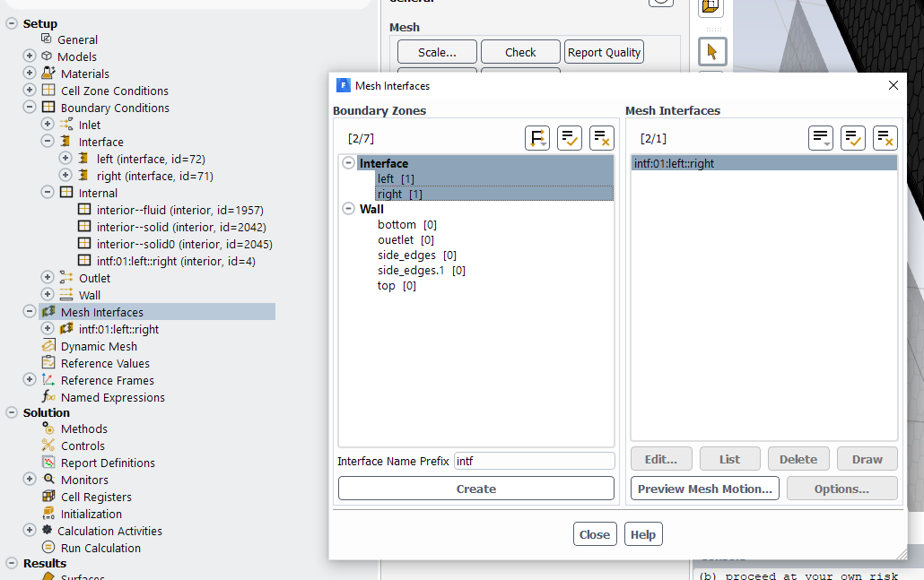The width and height of the screenshot is (924, 580).
Task: Click the Boundary Zones filter icon
Action: pyautogui.click(x=536, y=138)
